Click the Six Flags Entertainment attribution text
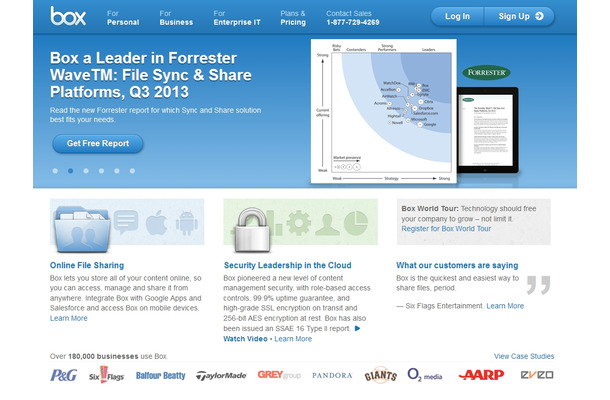 [440, 306]
